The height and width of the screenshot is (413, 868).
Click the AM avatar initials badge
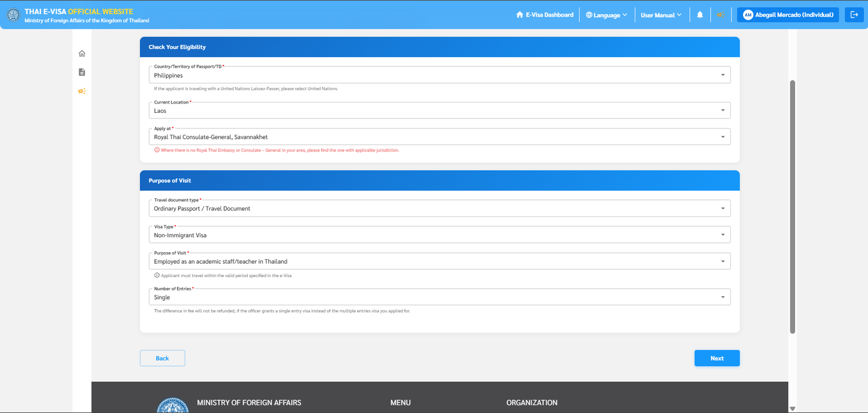pos(748,15)
